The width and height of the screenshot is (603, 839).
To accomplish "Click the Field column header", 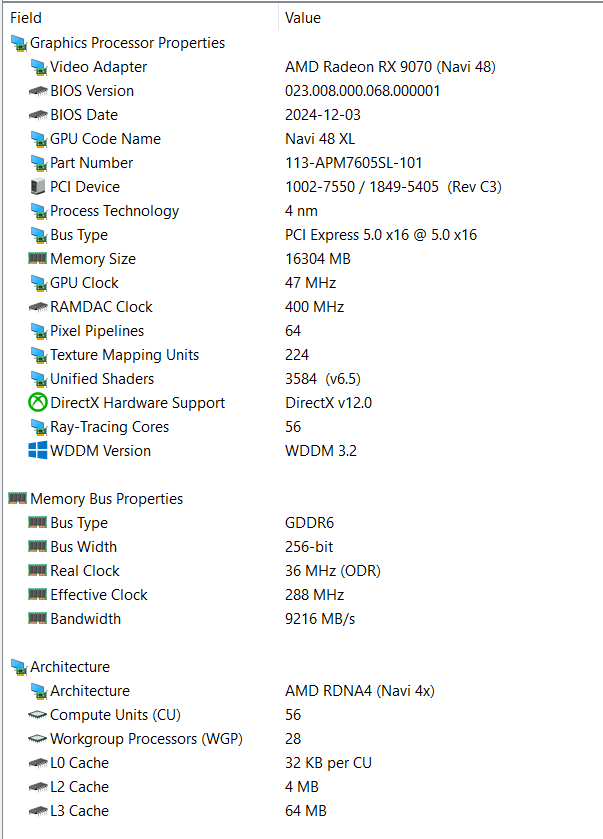I will (x=26, y=18).
